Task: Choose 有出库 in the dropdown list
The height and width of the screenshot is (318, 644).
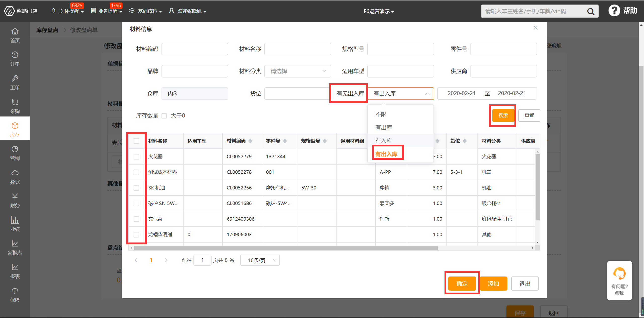Action: coord(400,128)
